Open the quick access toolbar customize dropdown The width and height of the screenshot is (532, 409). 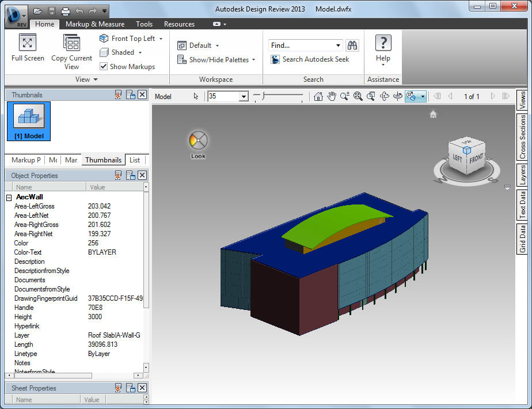point(105,11)
